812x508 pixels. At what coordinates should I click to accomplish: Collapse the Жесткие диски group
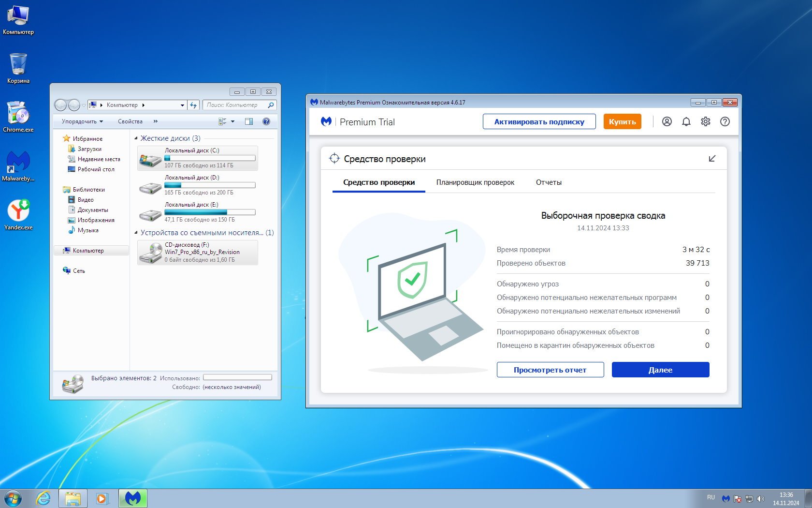pyautogui.click(x=136, y=138)
